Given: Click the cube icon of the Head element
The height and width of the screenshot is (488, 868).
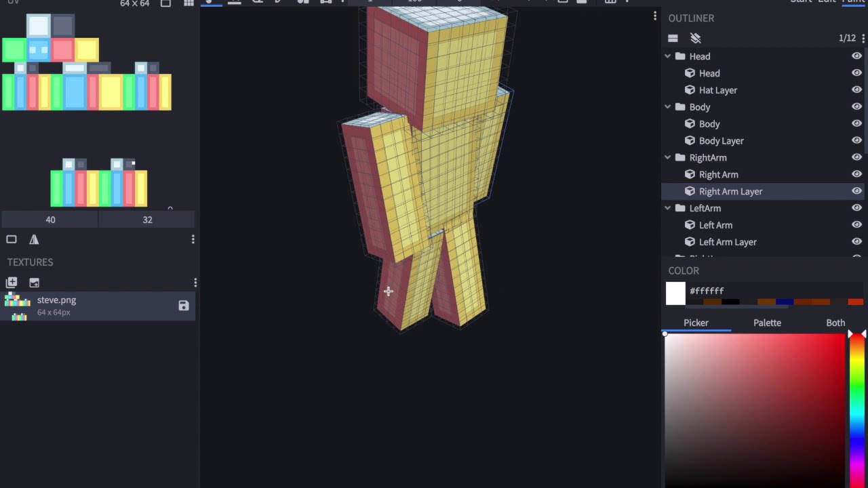Looking at the screenshot, I should [x=690, y=73].
